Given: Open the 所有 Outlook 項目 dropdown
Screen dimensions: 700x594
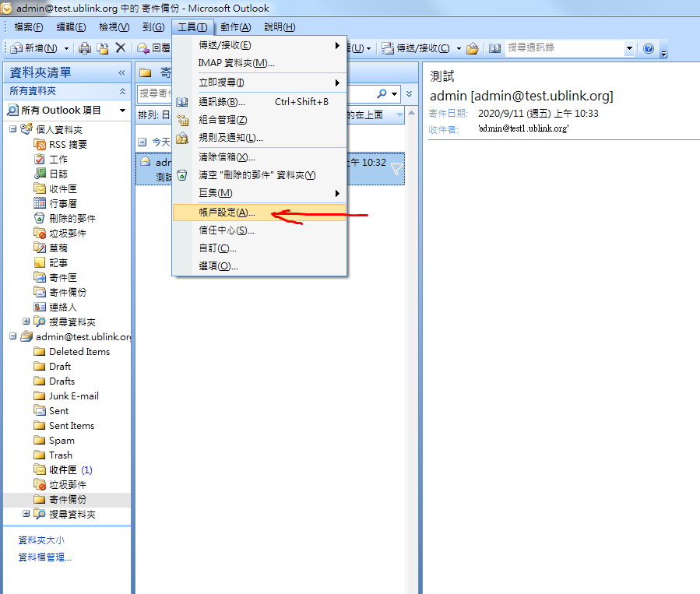Looking at the screenshot, I should [121, 111].
